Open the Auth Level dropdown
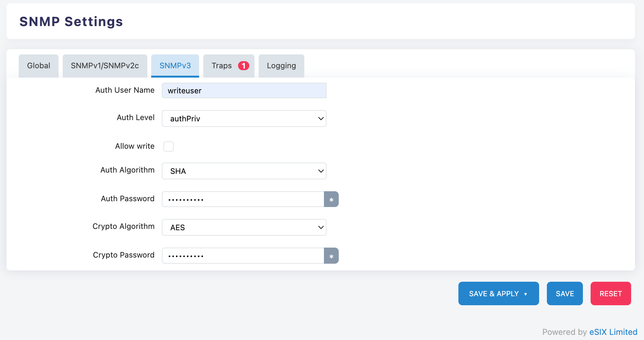Screen dimensions: 644x340 coord(244,118)
